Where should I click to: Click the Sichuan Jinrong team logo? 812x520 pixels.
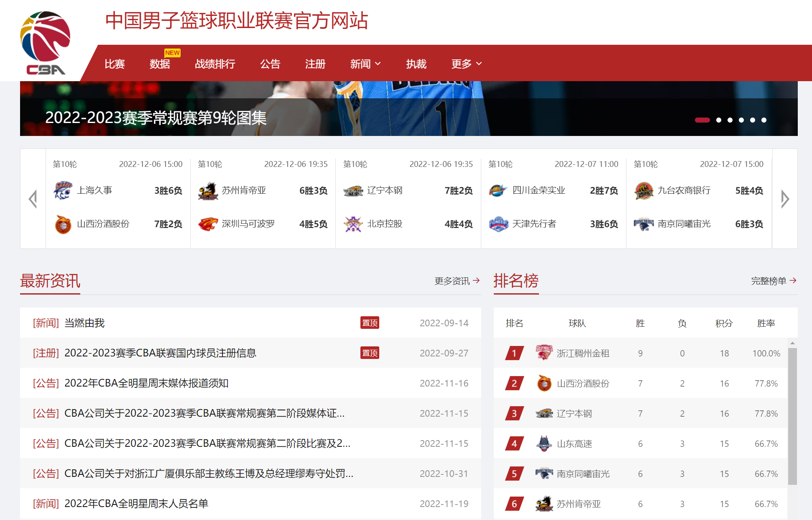click(x=498, y=191)
